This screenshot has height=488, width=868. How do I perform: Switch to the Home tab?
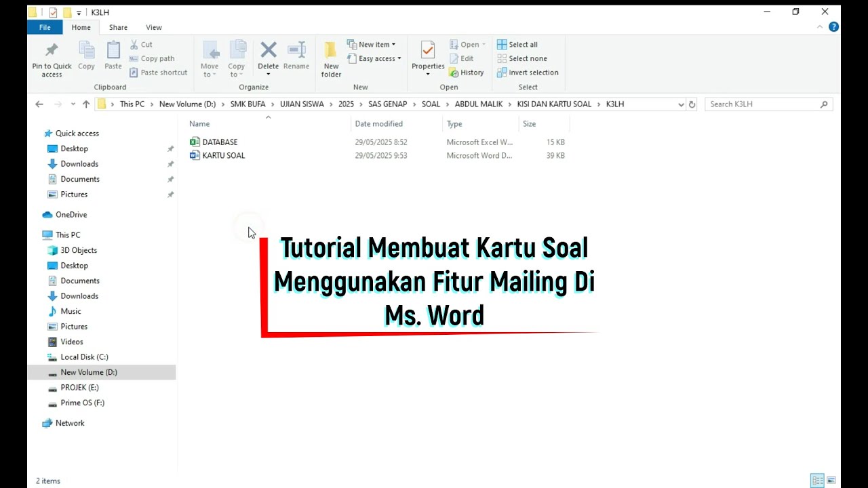(x=81, y=27)
